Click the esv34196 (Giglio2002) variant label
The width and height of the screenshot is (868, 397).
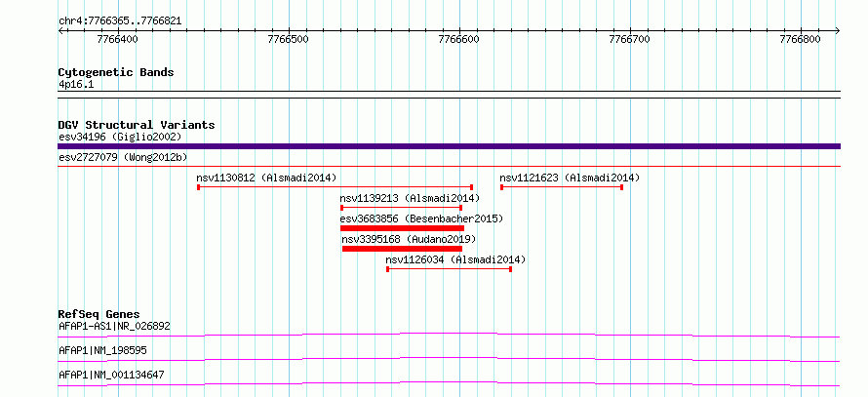click(120, 137)
